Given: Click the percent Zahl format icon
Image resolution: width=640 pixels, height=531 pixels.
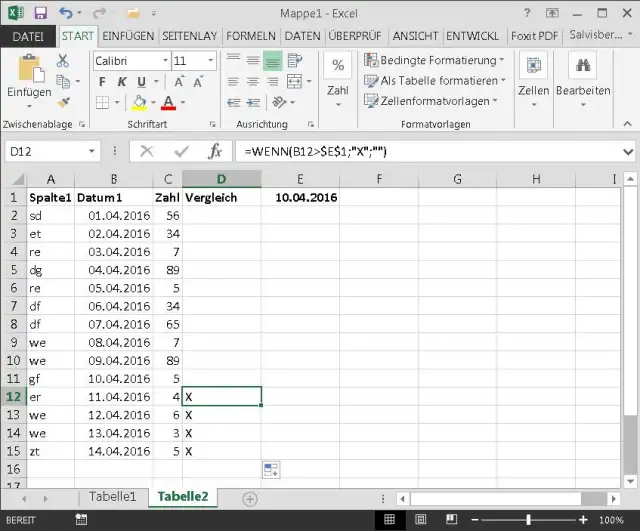Looking at the screenshot, I should coord(338,66).
